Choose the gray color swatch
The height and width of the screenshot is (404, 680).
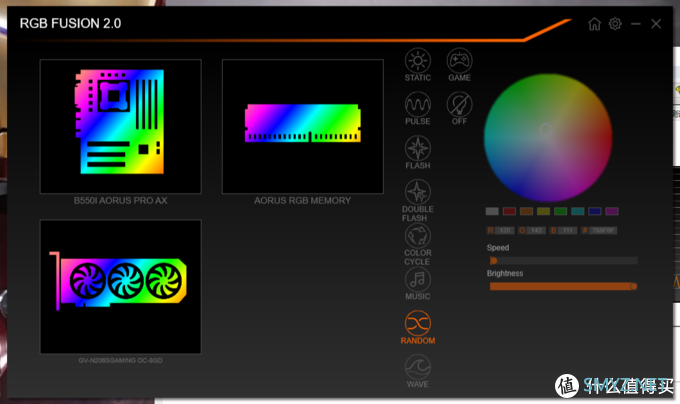click(492, 211)
